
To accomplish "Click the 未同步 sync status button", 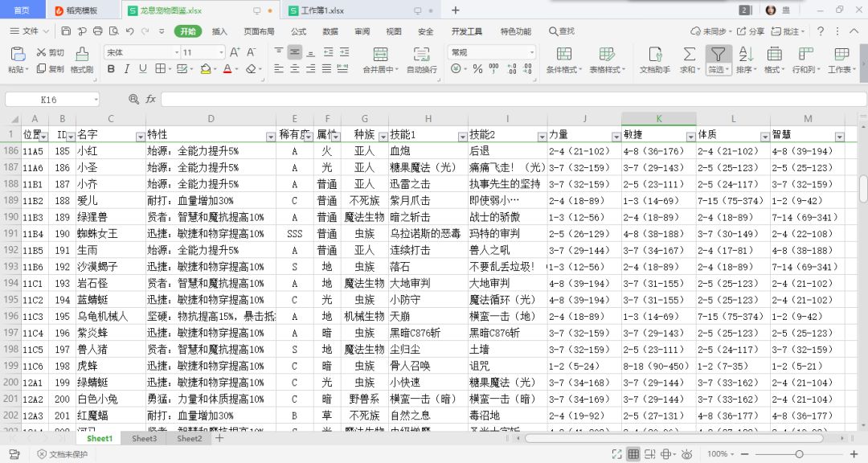I will click(711, 31).
